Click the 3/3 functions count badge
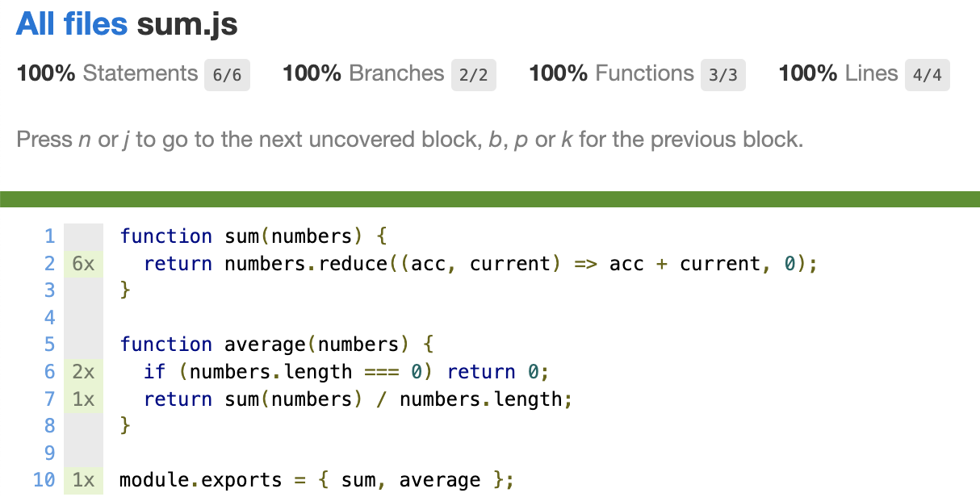The image size is (980, 497). pos(722,75)
